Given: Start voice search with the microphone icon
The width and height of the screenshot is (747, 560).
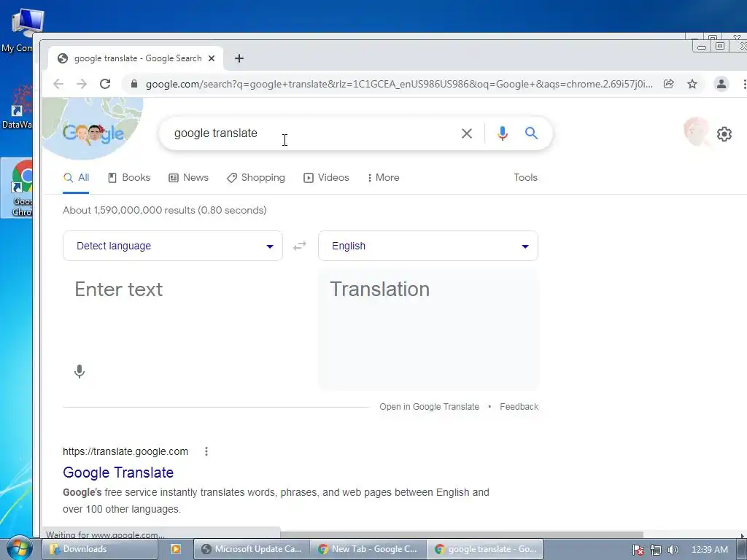Looking at the screenshot, I should [502, 133].
